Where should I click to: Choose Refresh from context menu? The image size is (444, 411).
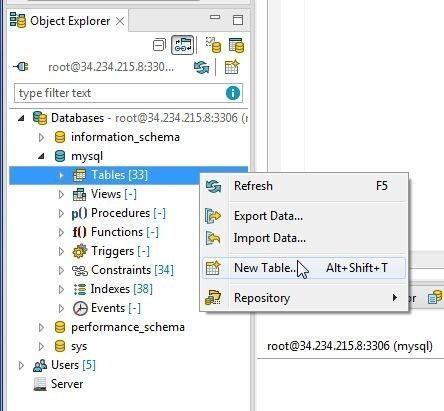pyautogui.click(x=304, y=186)
